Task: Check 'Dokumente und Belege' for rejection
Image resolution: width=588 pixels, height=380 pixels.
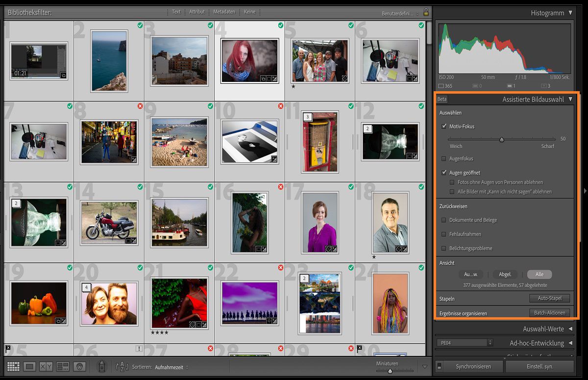Action: 444,220
